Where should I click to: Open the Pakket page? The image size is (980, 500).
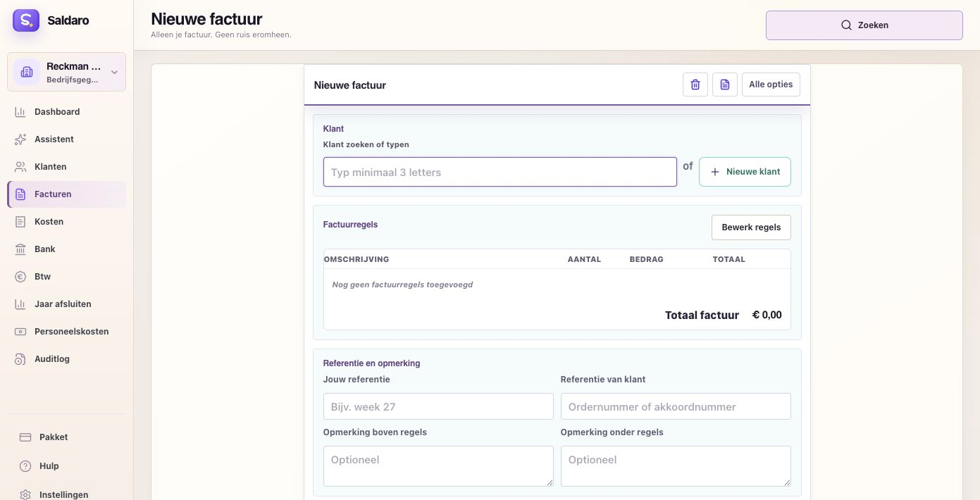tap(67, 437)
